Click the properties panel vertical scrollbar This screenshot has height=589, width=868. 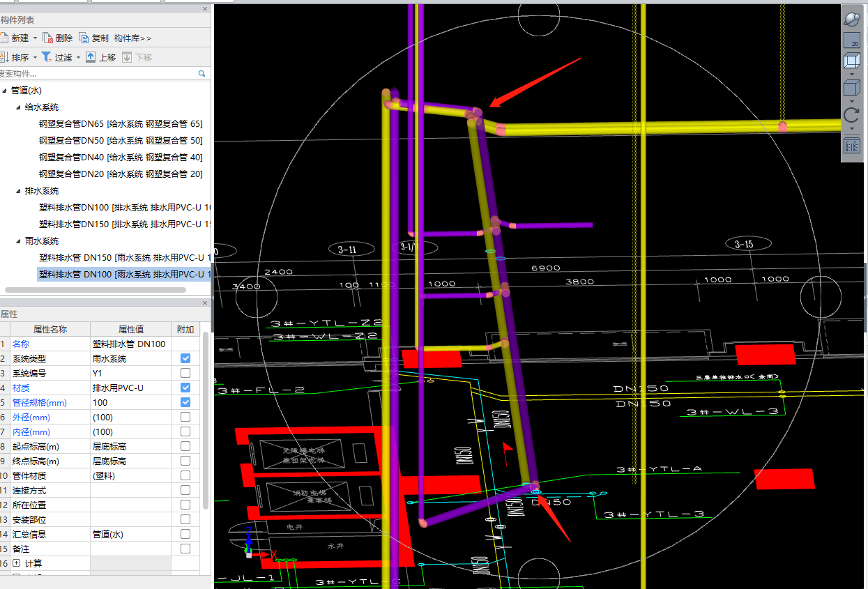(206, 420)
